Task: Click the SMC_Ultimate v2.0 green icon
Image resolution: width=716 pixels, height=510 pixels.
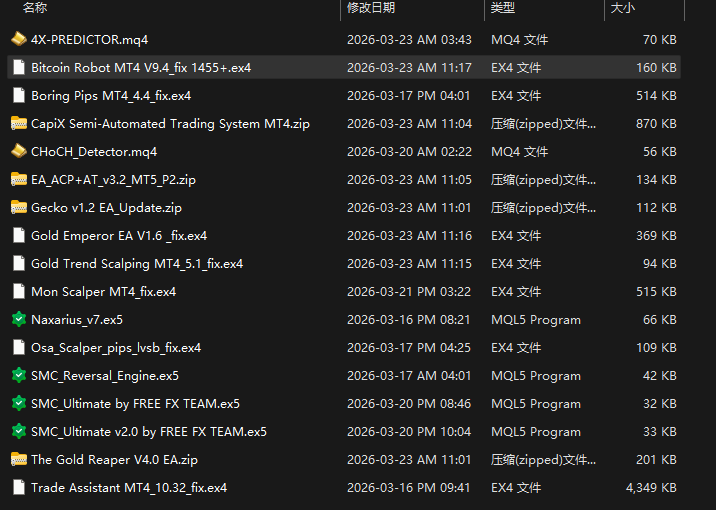Action: (x=19, y=431)
